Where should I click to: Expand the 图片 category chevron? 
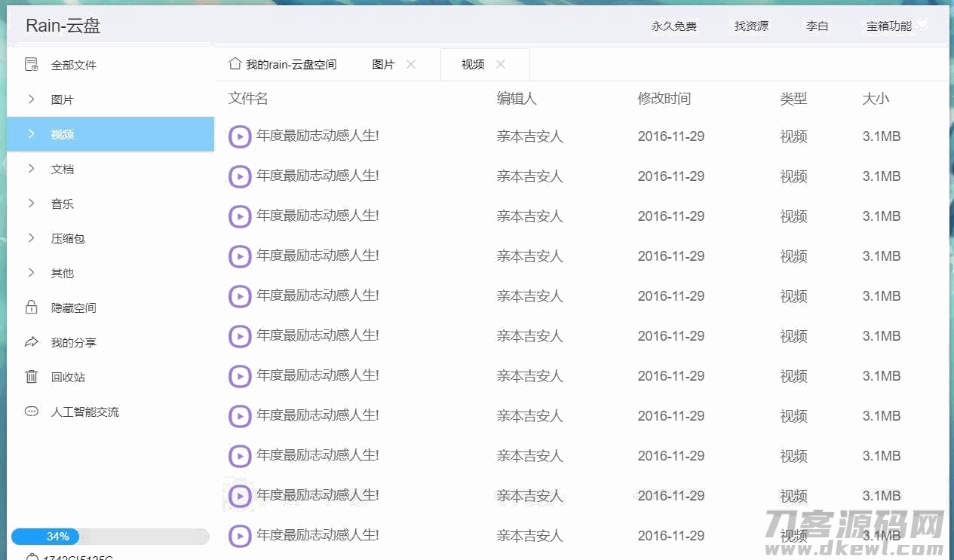(32, 99)
